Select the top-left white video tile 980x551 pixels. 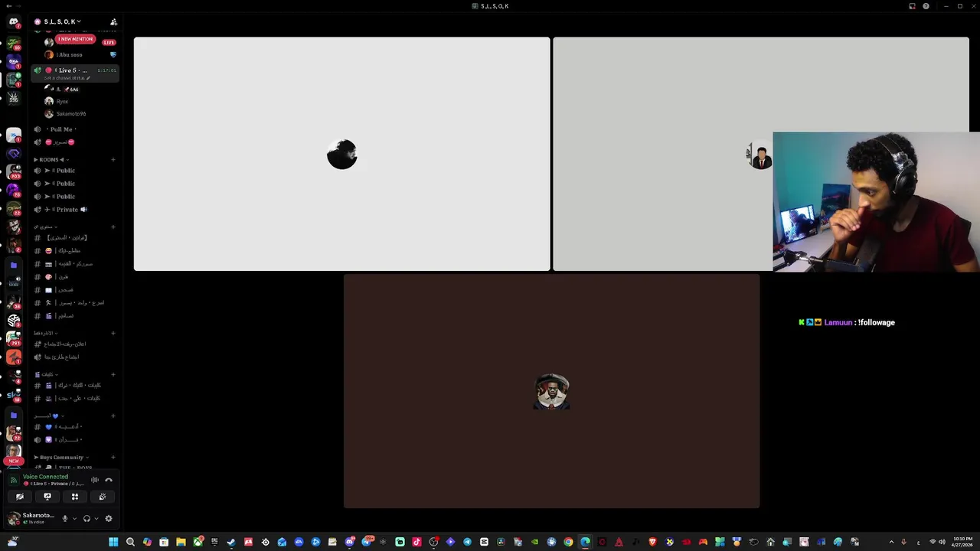tap(341, 154)
